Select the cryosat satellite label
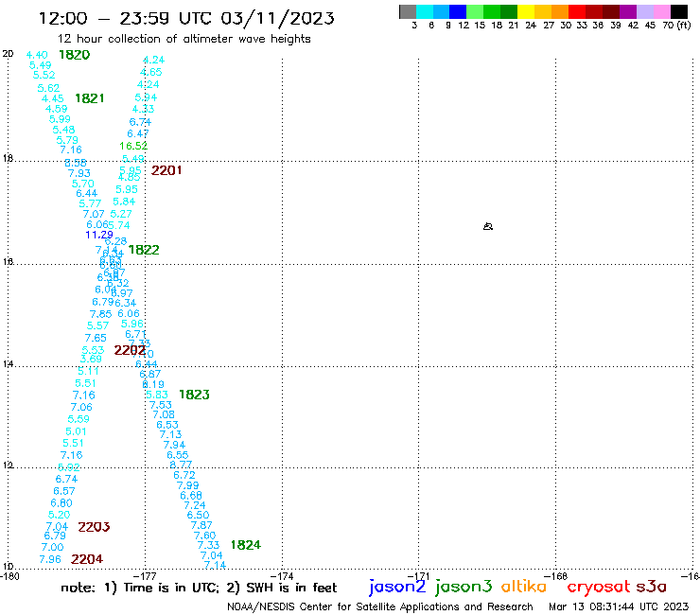Viewport: 700px width, 615px height. (x=598, y=588)
